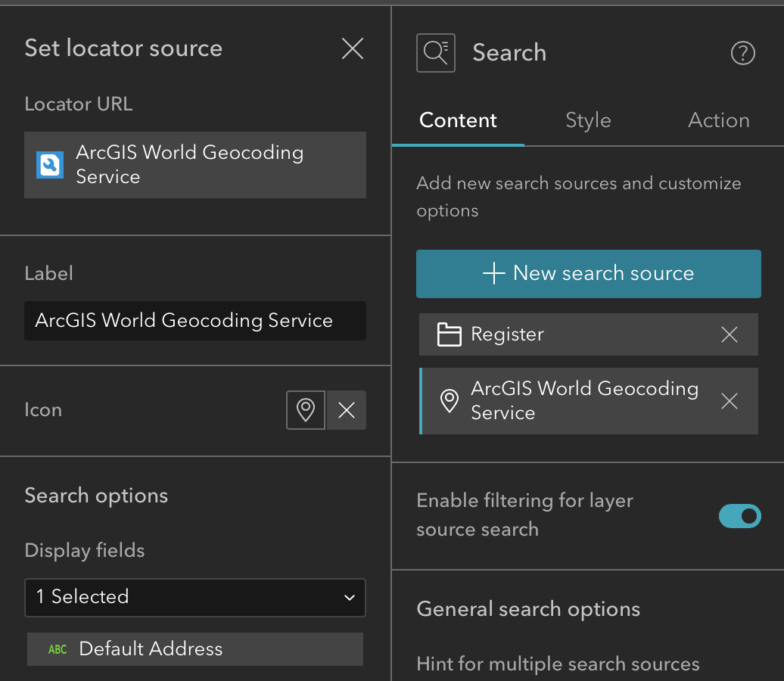Click the Default Address field row

pyautogui.click(x=195, y=649)
